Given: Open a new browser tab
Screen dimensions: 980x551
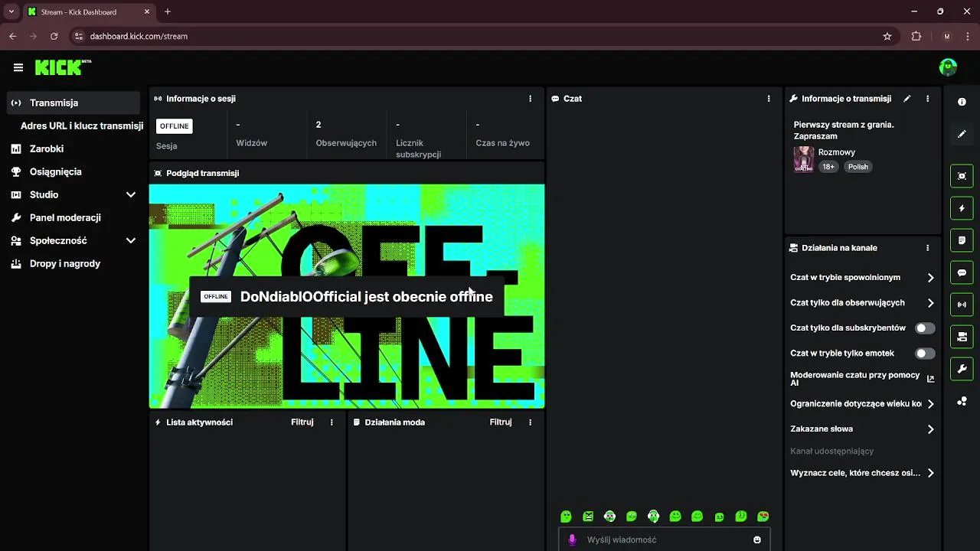Looking at the screenshot, I should click(x=168, y=11).
